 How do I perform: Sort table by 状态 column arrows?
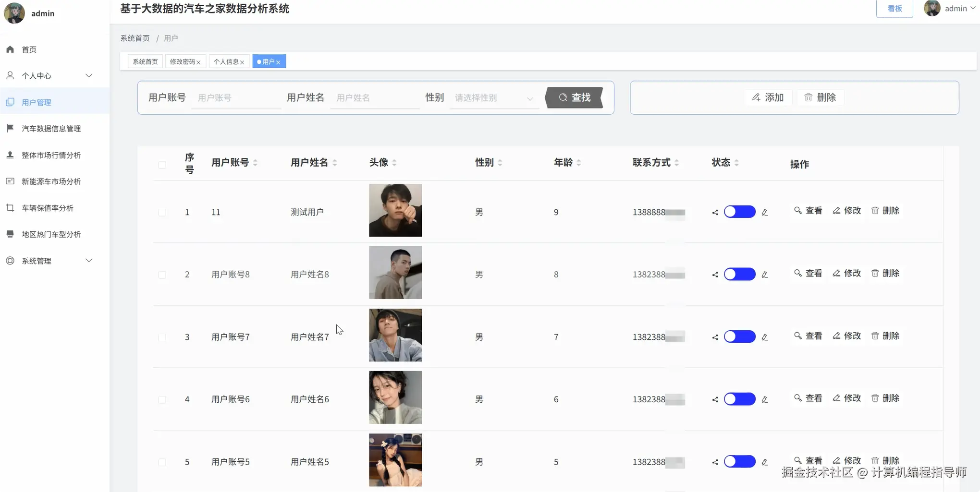pyautogui.click(x=736, y=163)
